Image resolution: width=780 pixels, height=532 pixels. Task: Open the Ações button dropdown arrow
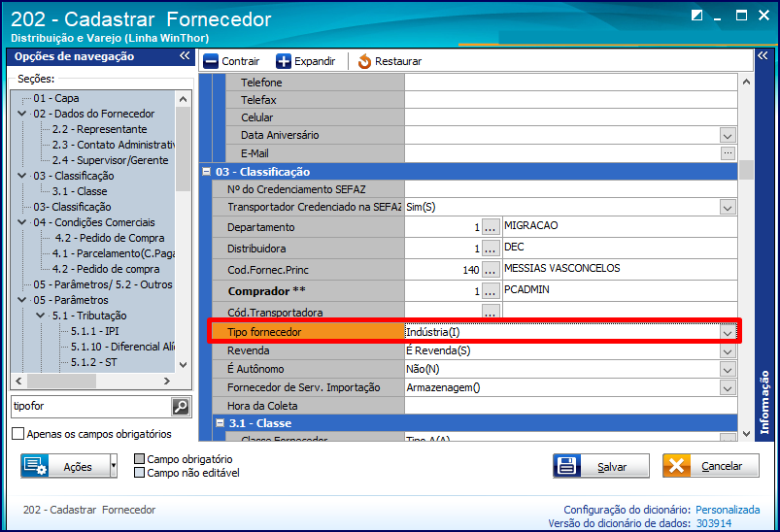click(114, 466)
